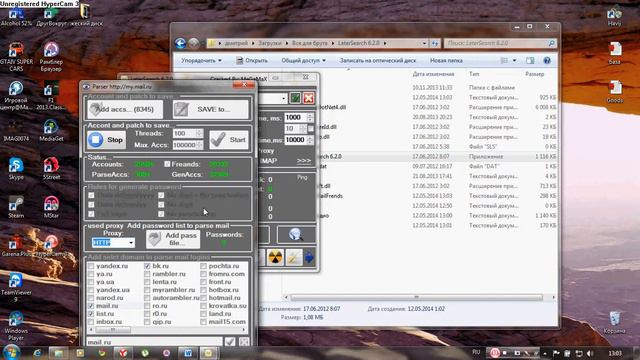Open the Общий доступ dropdown menu
Image resolution: width=640 pixels, height=360 pixels.
click(303, 60)
